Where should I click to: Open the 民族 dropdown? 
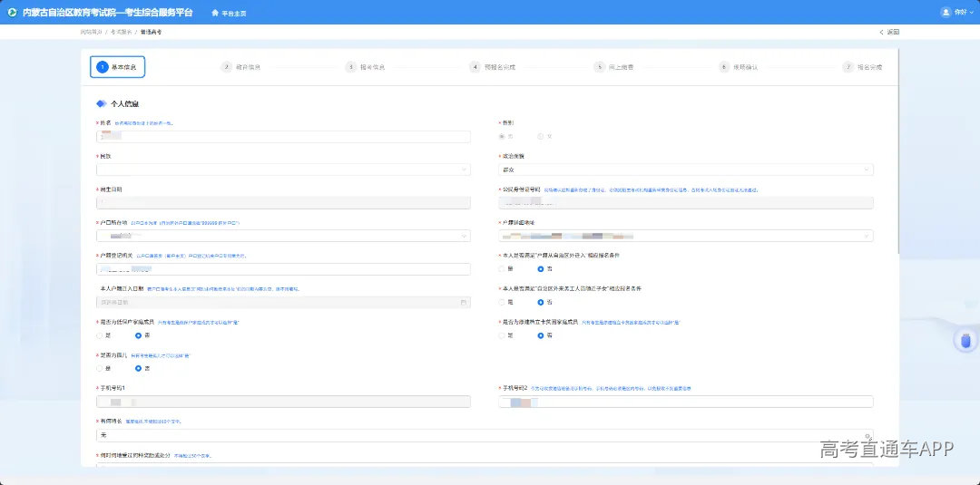(283, 170)
